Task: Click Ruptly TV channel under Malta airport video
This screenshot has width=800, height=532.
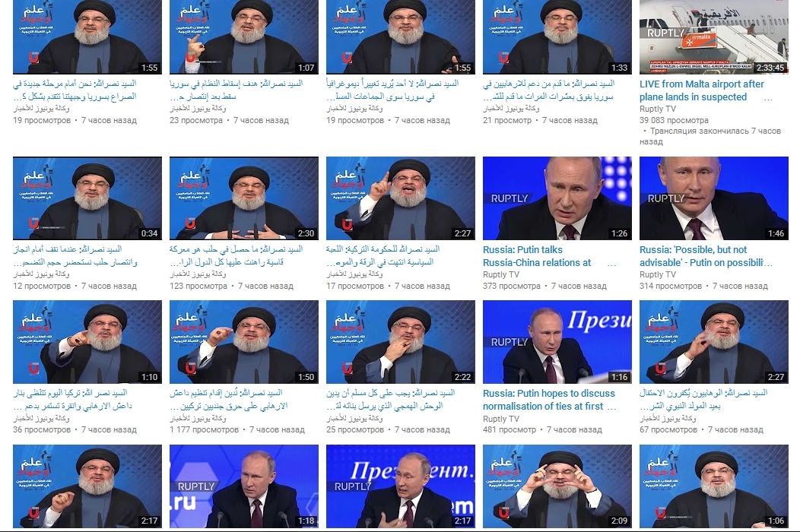Action: click(658, 109)
